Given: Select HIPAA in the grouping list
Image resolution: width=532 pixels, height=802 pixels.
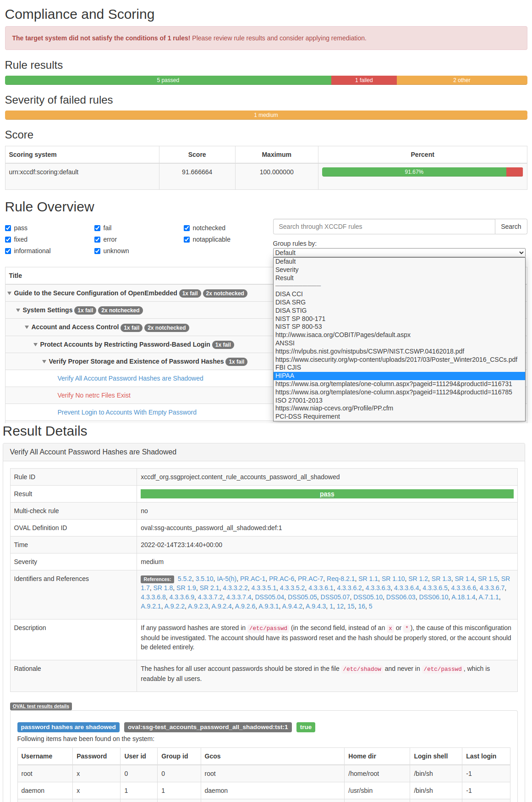Looking at the screenshot, I should (x=285, y=376).
